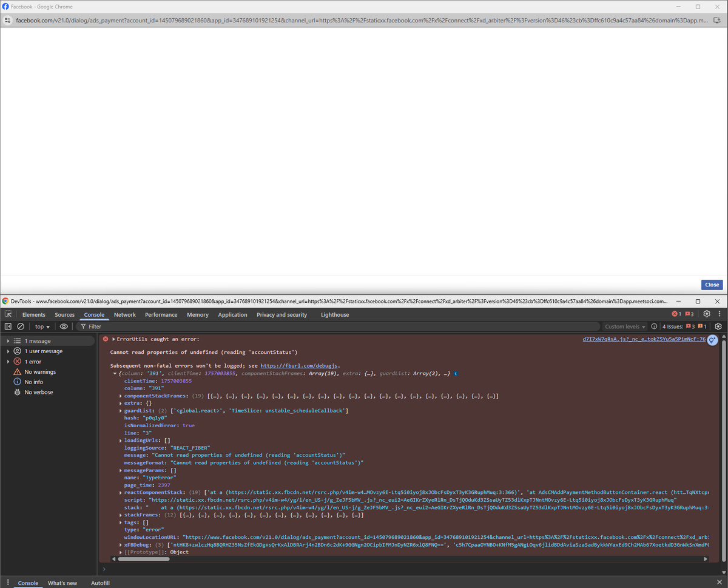Open the Performance tab

coord(161,315)
